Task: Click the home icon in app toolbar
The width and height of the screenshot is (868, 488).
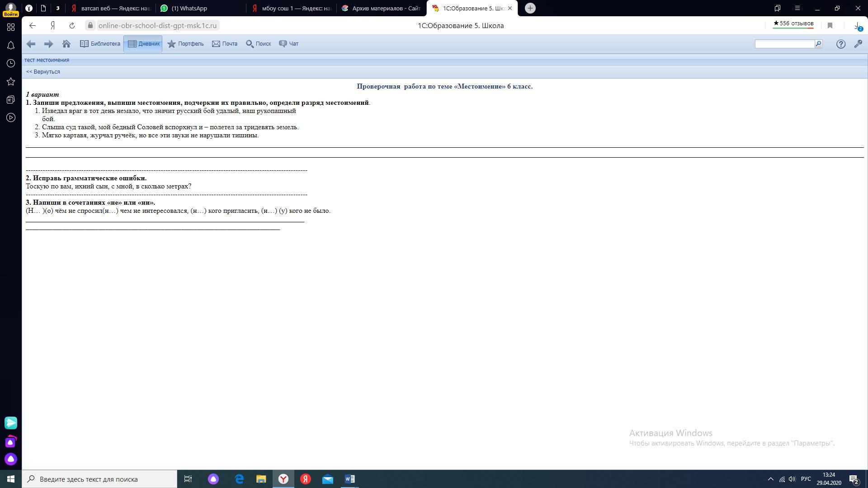Action: click(x=66, y=44)
